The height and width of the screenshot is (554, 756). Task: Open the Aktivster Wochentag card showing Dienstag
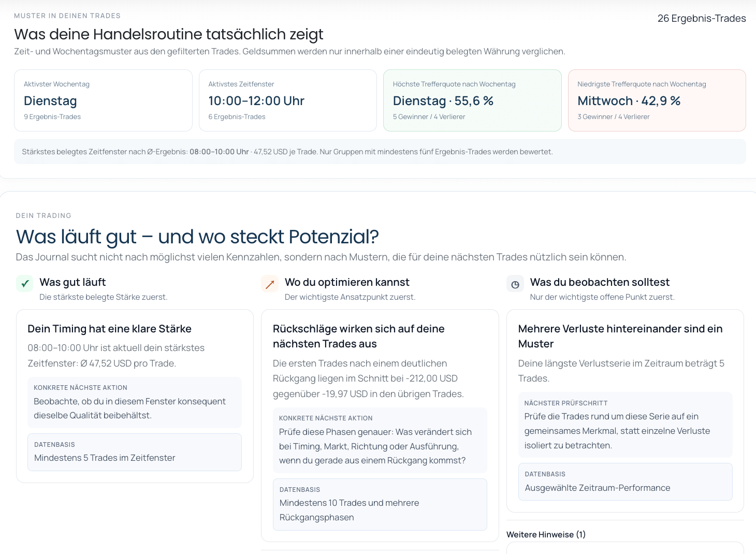click(x=103, y=100)
